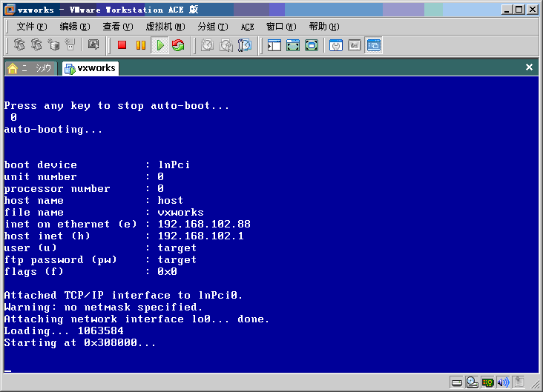Click the red Stop (power off) button

[122, 45]
